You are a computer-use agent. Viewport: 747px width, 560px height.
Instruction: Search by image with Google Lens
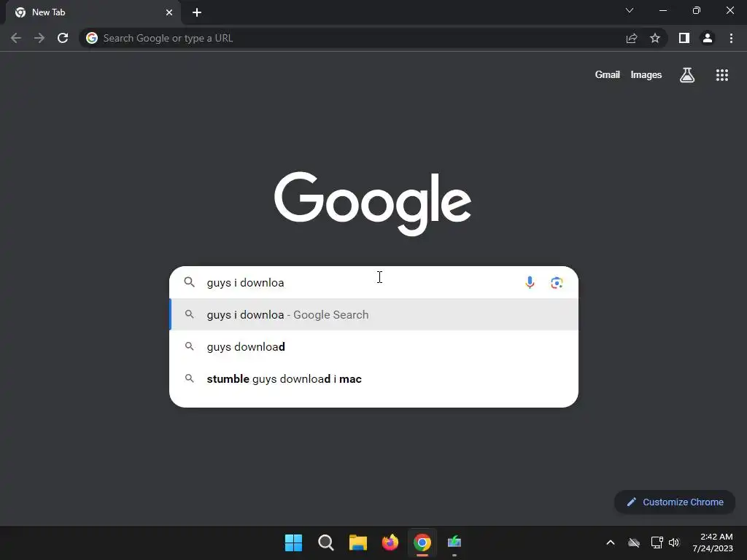557,282
